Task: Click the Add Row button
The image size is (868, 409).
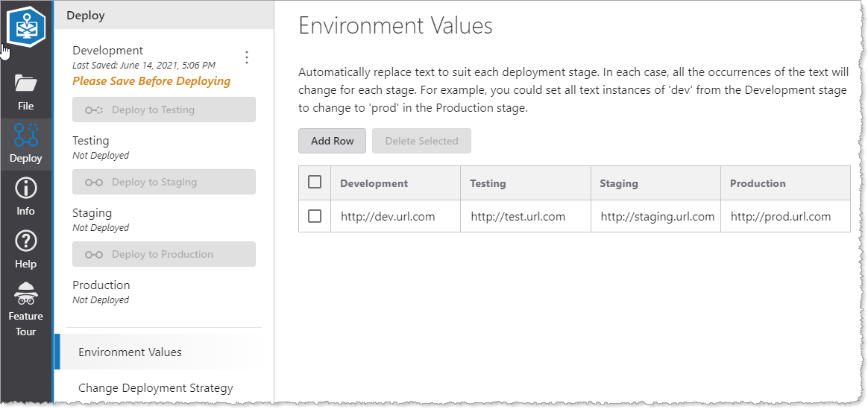Action: point(332,141)
